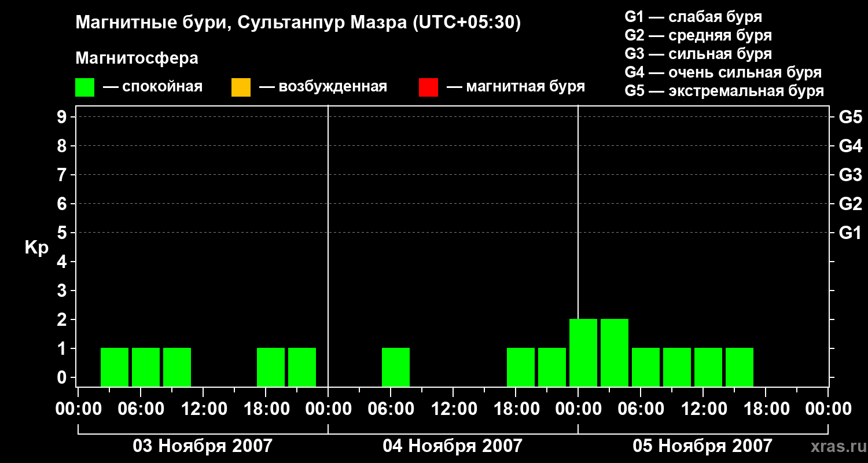Viewport: 868px width, 463px height.
Task: Click the first green bar on 03 Ноября
Action: point(115,367)
